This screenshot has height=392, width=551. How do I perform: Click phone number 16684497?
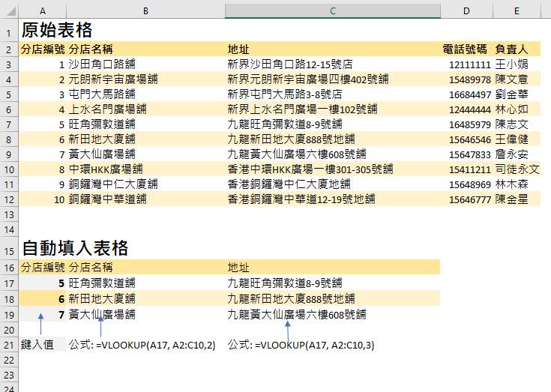[470, 95]
